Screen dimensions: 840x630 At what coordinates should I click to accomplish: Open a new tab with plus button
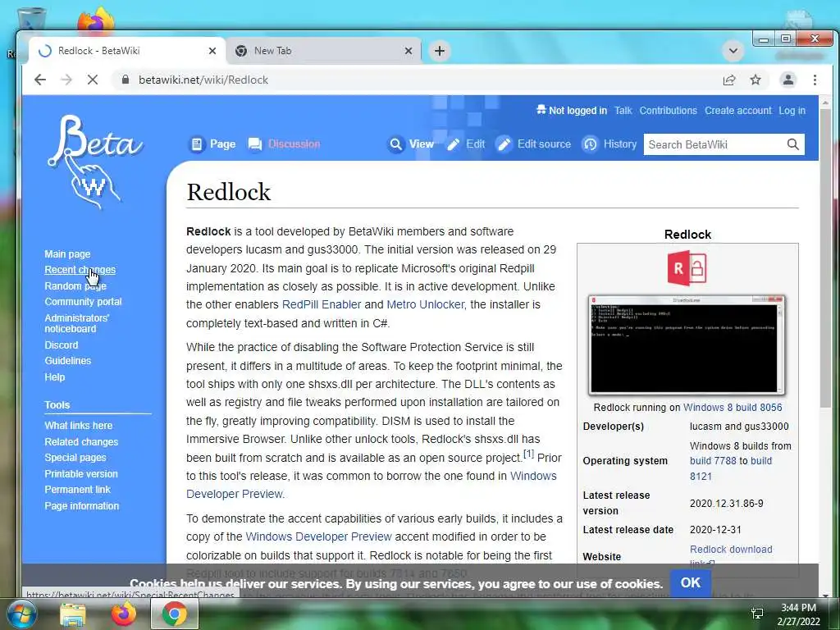(x=440, y=51)
